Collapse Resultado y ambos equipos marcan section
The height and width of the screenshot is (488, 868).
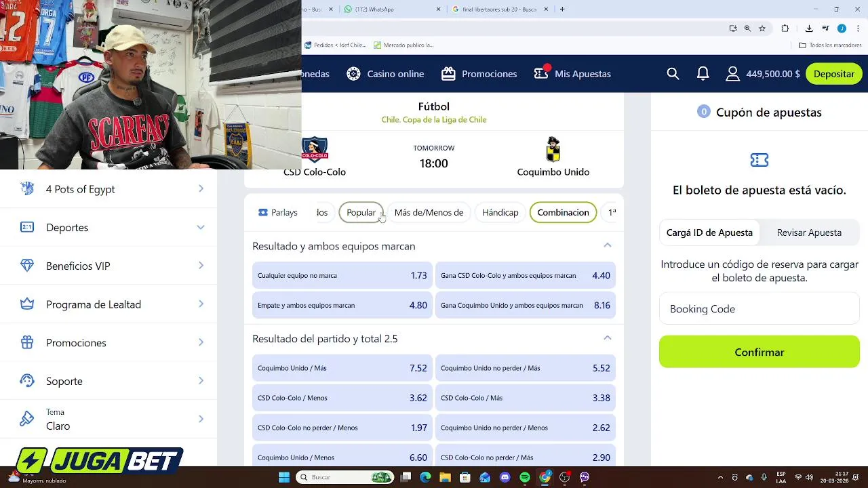pos(608,245)
